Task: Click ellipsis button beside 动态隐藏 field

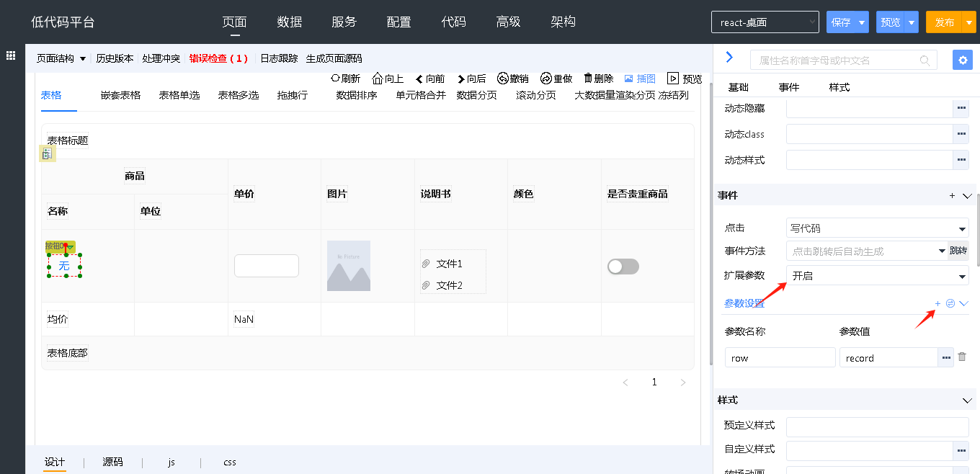Action: tap(961, 109)
